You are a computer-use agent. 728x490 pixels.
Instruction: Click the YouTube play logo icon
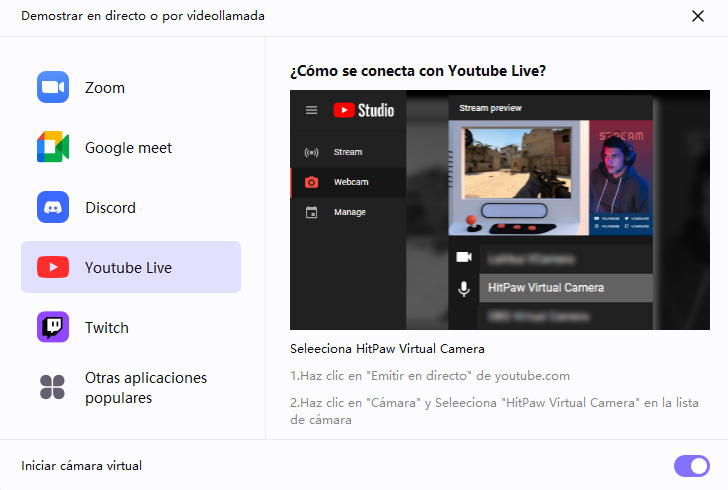click(53, 267)
